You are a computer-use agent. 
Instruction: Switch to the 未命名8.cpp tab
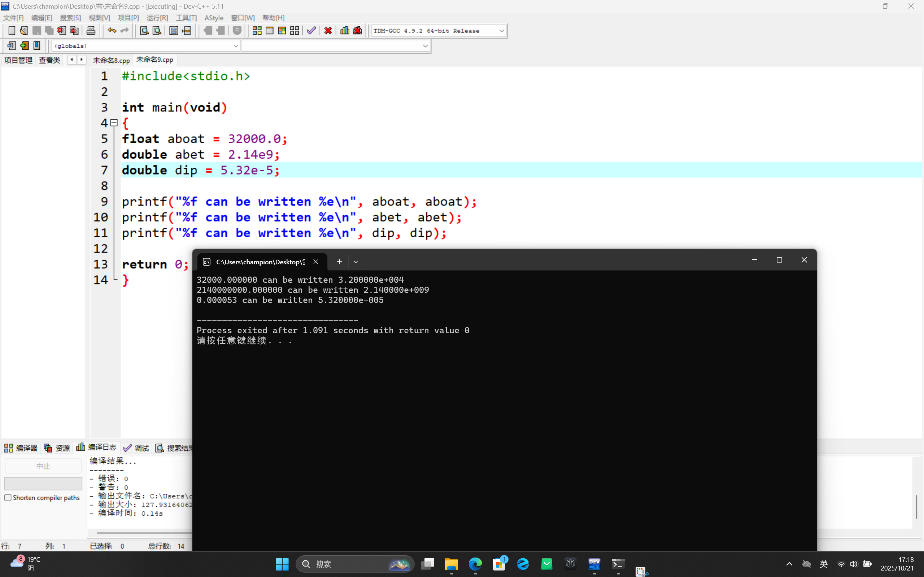pyautogui.click(x=111, y=60)
